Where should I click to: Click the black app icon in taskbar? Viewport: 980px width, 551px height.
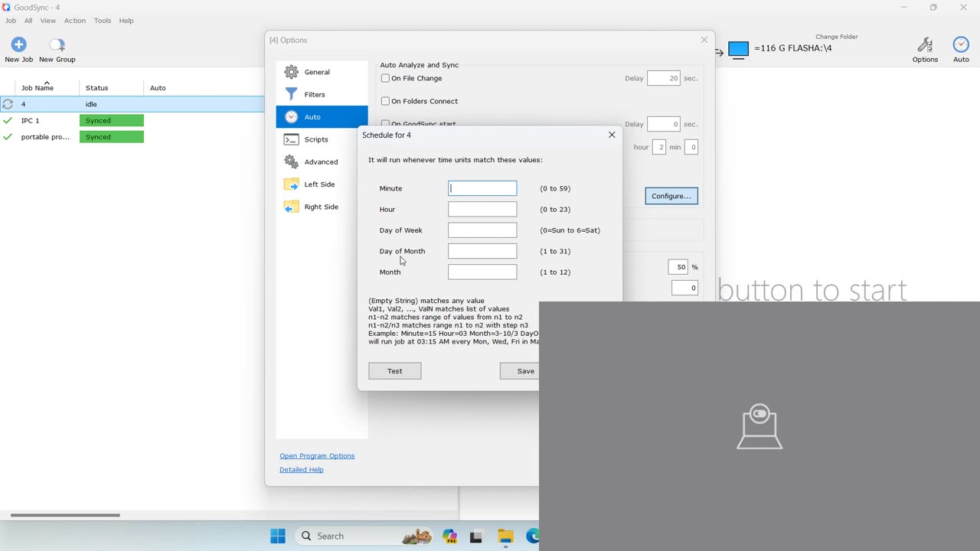tap(476, 536)
